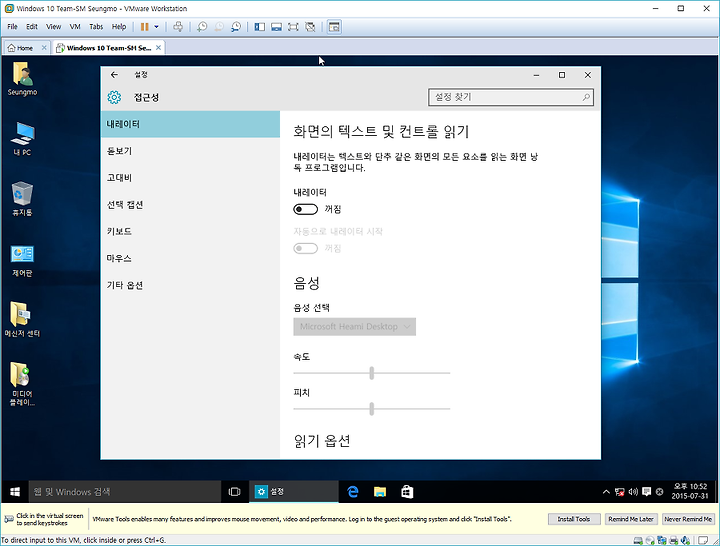Viewport: 720px width, 546px height.
Task: Open the Help menu
Action: coord(119,27)
